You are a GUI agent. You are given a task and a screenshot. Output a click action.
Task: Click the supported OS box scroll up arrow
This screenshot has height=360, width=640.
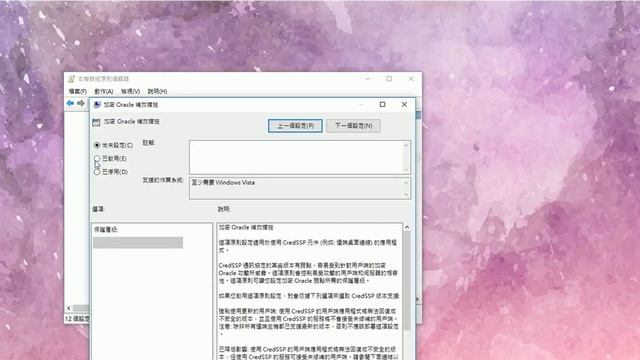coord(406,182)
